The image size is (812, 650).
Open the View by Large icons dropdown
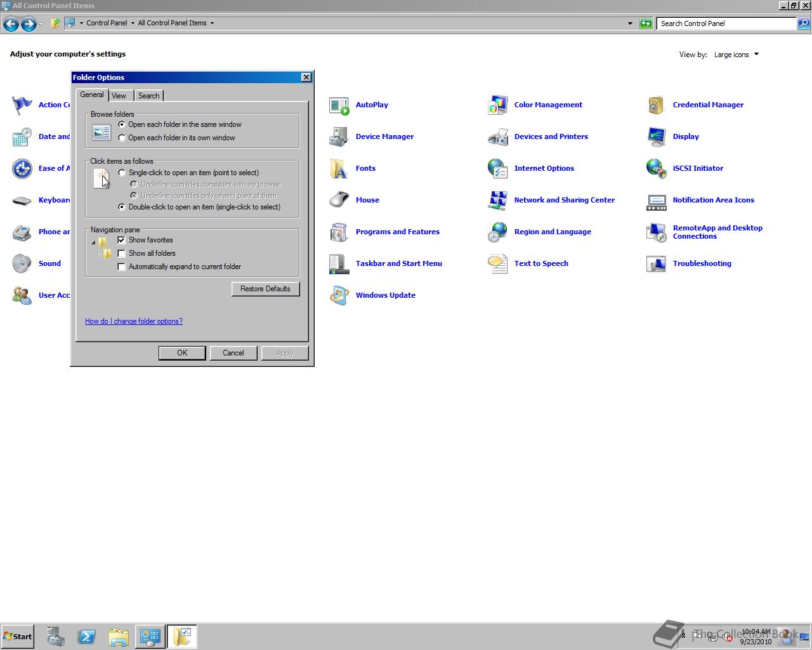[x=736, y=55]
